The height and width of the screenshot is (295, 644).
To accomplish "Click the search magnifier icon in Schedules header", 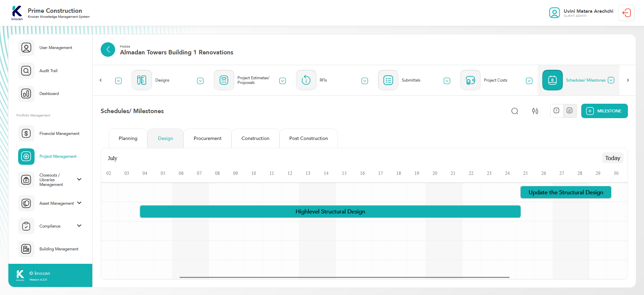I will 514,111.
